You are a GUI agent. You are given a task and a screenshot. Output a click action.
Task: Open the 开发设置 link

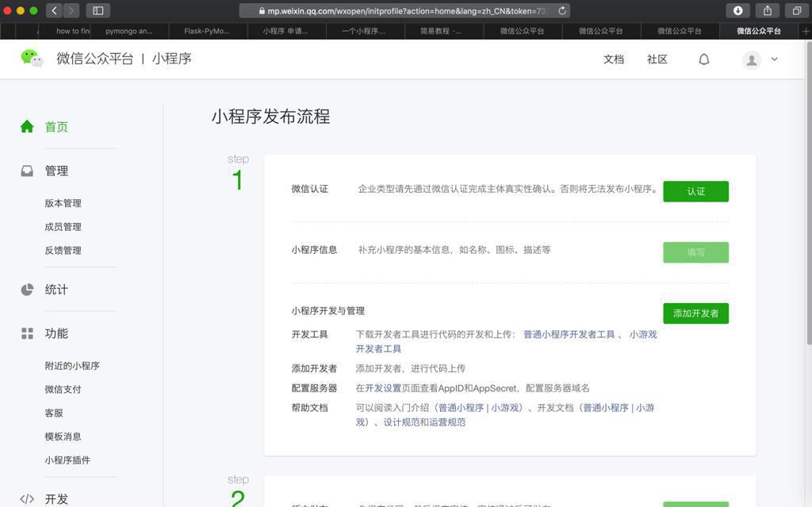coord(383,388)
